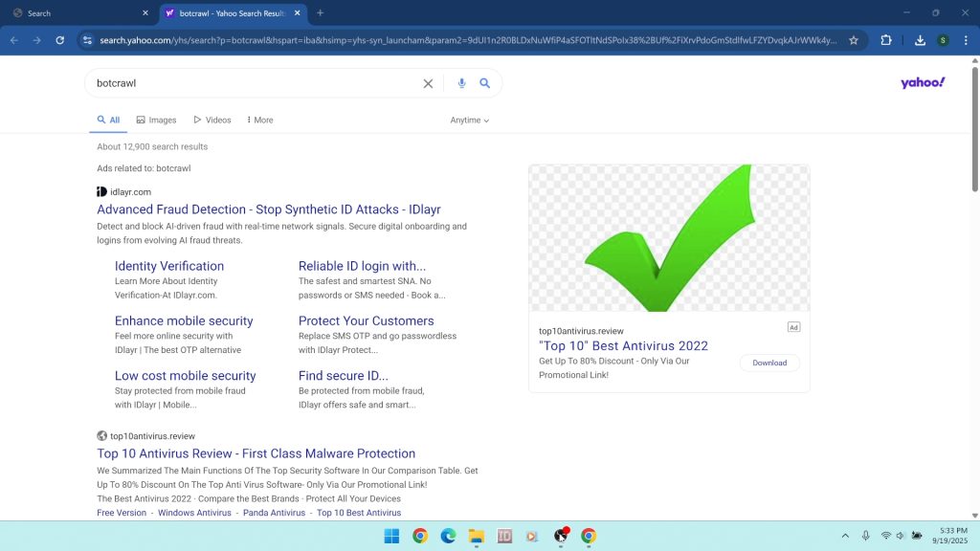Open "Top 10" Best Antivirus 2022 ad

pyautogui.click(x=623, y=345)
